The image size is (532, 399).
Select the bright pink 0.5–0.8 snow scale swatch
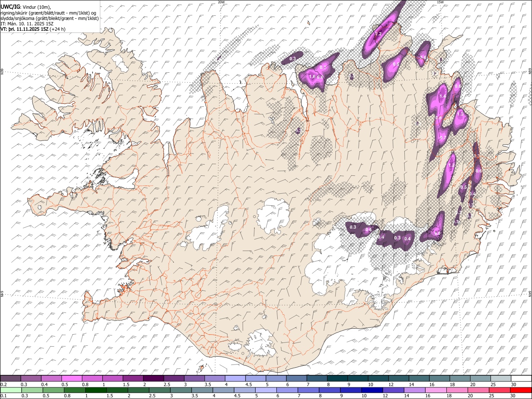click(x=72, y=378)
